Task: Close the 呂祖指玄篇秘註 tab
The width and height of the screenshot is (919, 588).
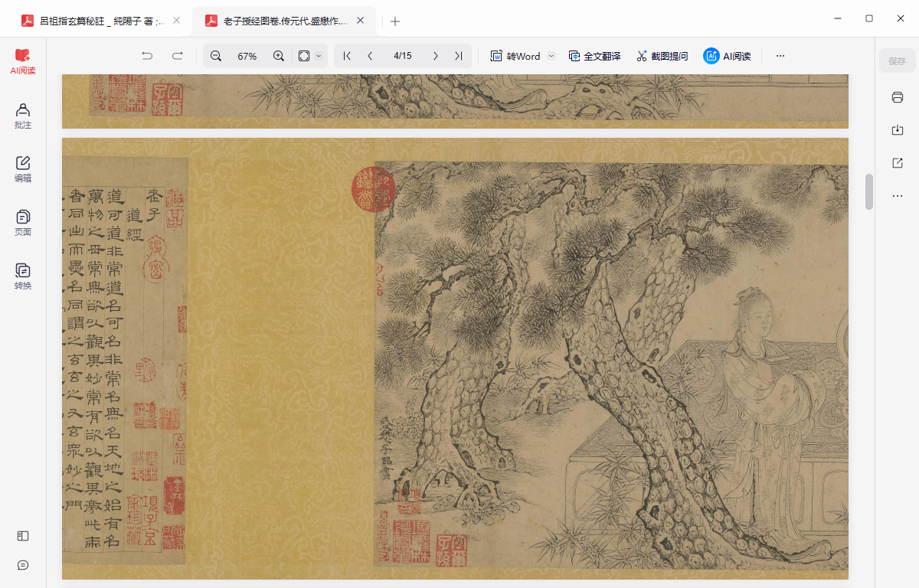Action: click(177, 21)
